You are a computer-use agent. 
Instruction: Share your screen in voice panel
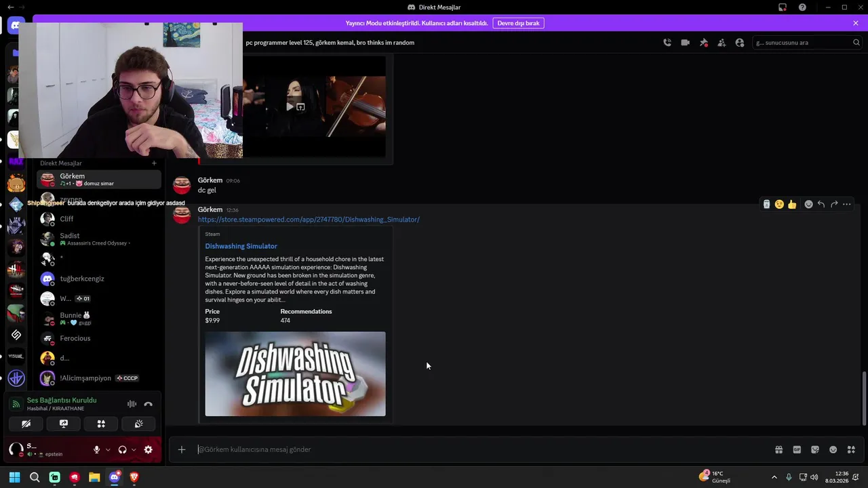tap(64, 424)
